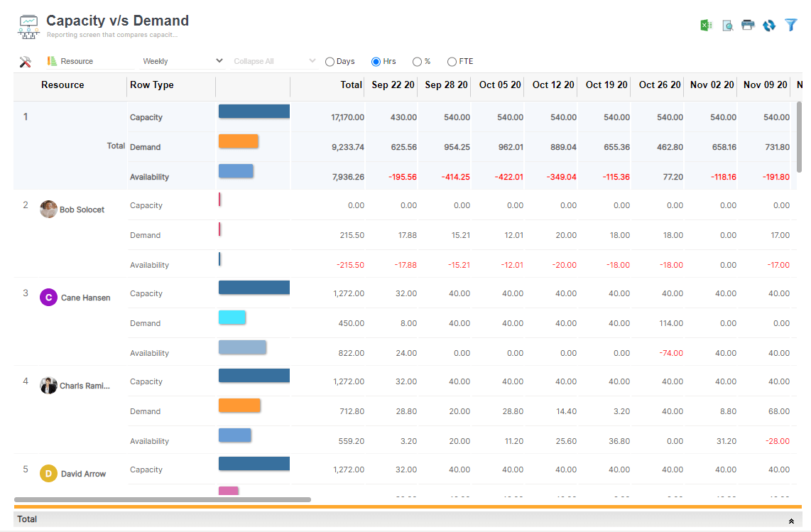811x532 pixels.
Task: Export the report to Excel
Action: 705,25
